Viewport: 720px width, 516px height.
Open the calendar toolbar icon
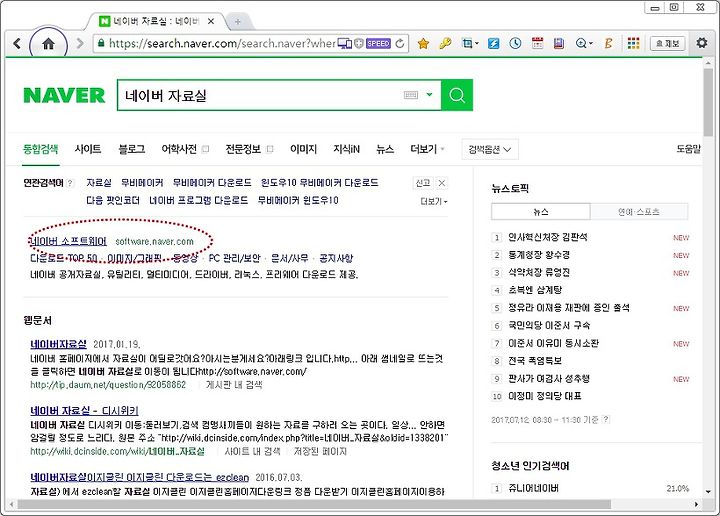coord(537,44)
